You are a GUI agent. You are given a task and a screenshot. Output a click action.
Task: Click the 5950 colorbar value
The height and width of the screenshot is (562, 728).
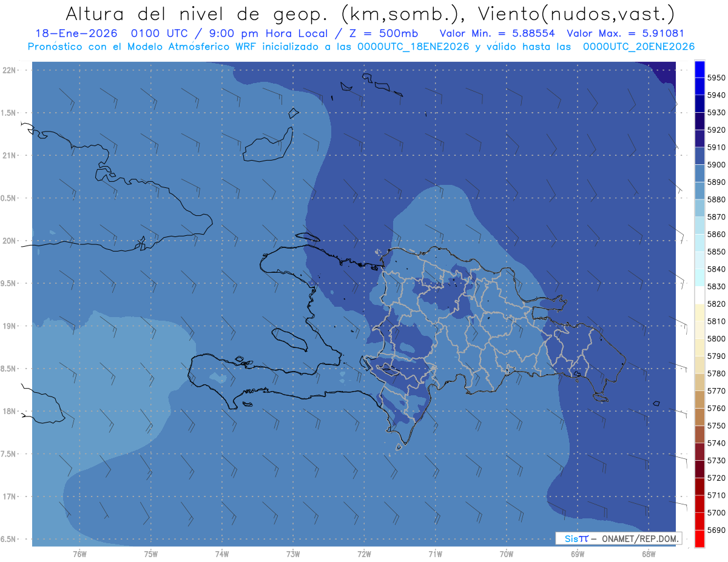(716, 78)
